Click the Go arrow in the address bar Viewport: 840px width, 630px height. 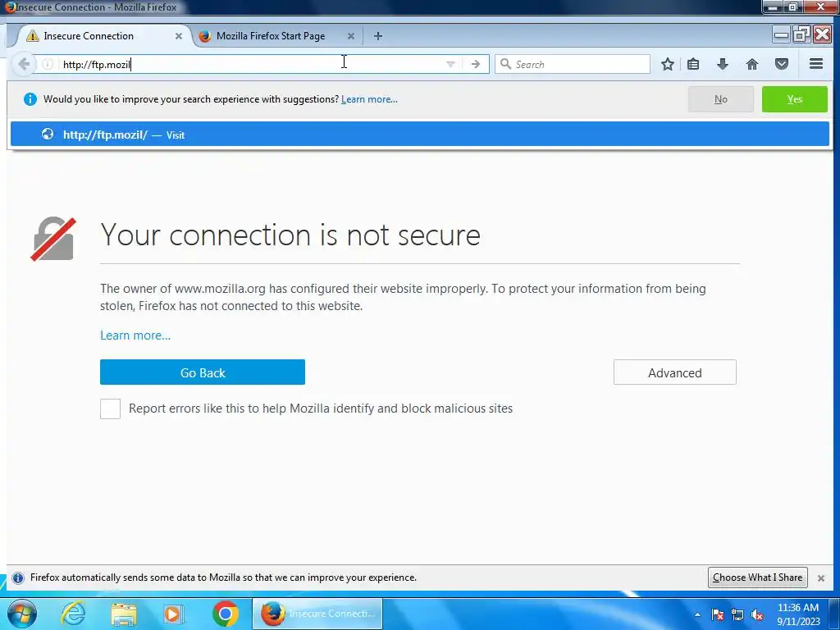[476, 64]
